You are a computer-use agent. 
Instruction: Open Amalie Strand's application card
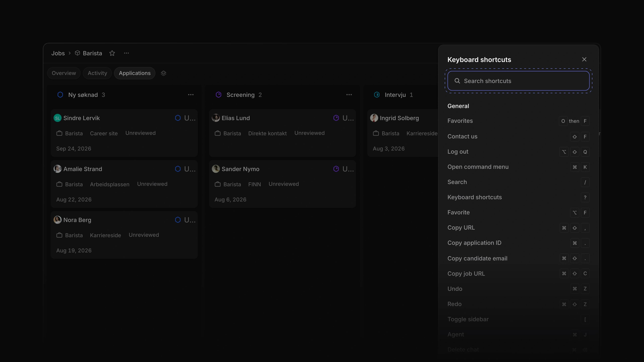[124, 184]
